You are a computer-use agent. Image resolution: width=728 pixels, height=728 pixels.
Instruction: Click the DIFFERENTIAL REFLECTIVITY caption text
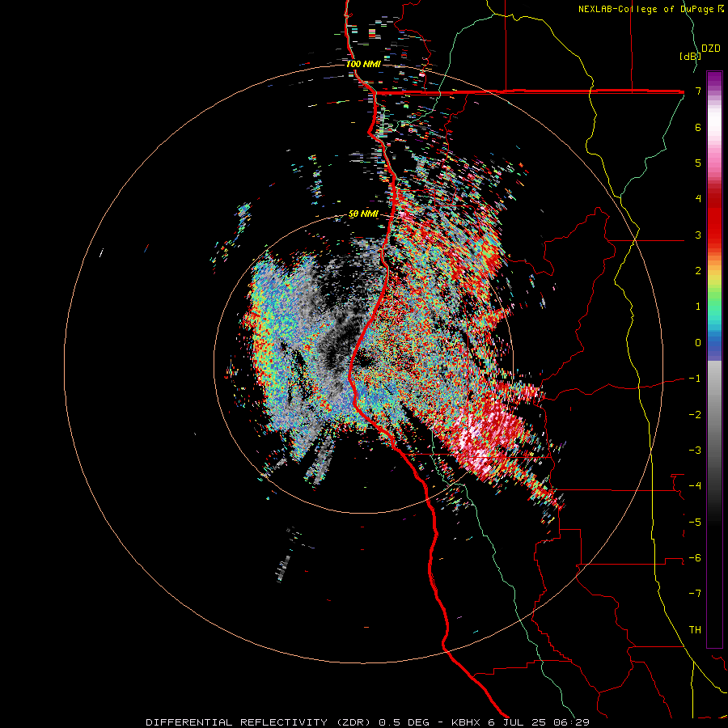pyautogui.click(x=235, y=722)
